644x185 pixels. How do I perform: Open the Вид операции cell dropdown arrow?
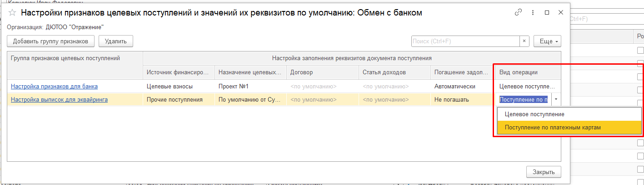(556, 99)
